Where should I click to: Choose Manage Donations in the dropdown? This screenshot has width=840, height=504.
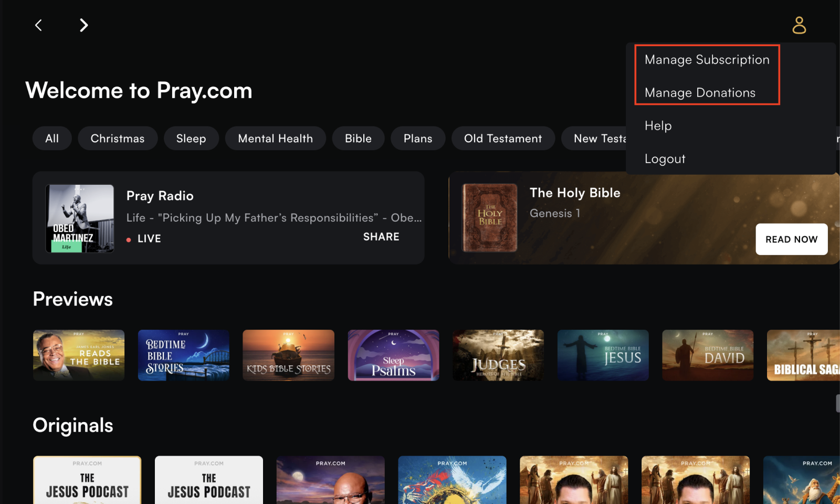point(700,93)
